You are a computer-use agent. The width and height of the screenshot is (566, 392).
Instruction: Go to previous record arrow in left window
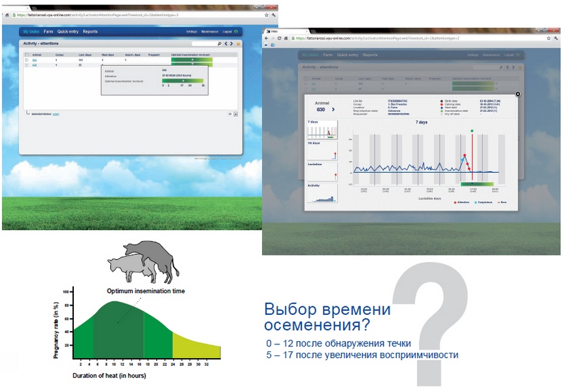(x=225, y=44)
